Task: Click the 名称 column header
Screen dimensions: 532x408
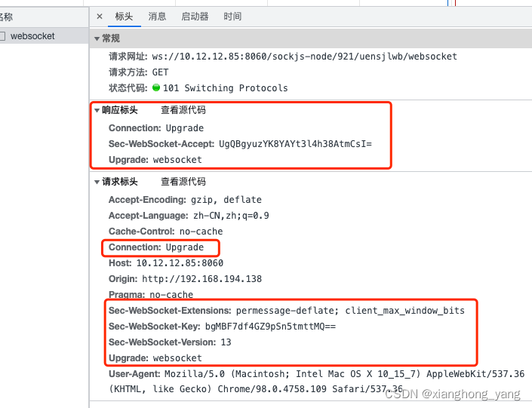Action: pyautogui.click(x=6, y=17)
